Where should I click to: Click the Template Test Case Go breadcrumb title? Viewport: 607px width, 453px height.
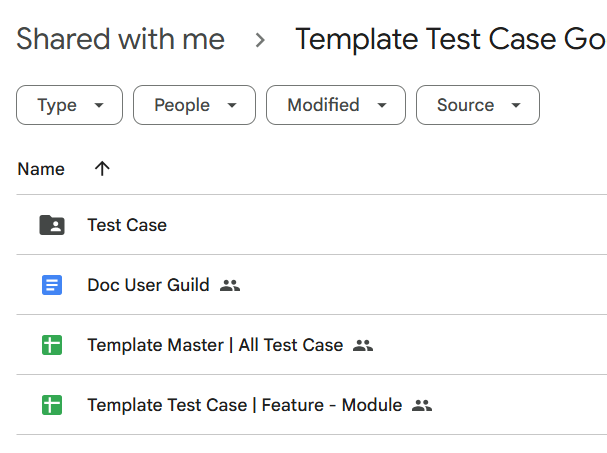tap(451, 39)
